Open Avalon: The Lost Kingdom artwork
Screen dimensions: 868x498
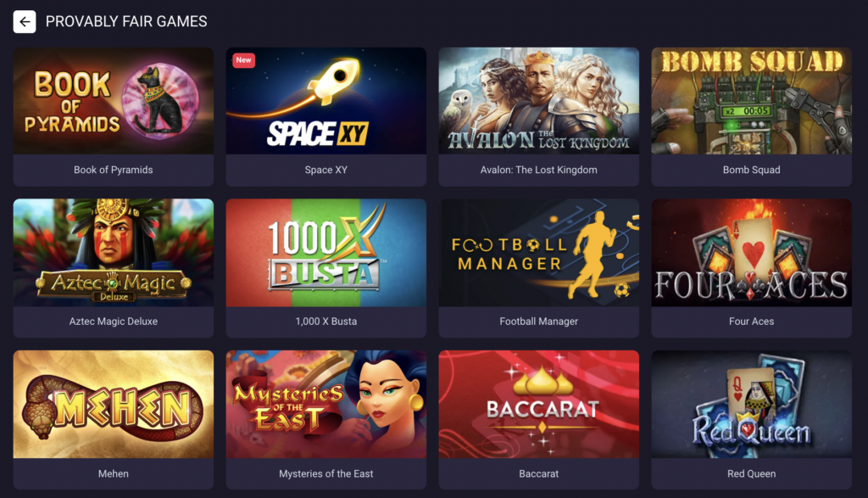point(538,101)
